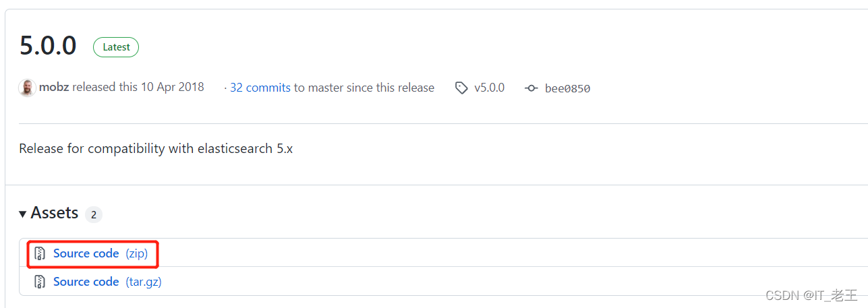Click the tar.gz archive file icon
The height and width of the screenshot is (308, 868).
pyautogui.click(x=40, y=282)
